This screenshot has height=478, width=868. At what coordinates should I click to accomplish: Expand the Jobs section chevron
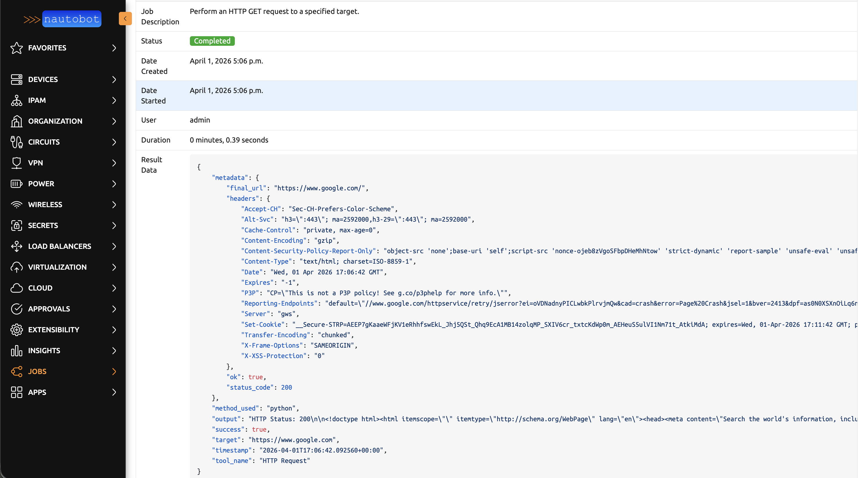tap(114, 372)
